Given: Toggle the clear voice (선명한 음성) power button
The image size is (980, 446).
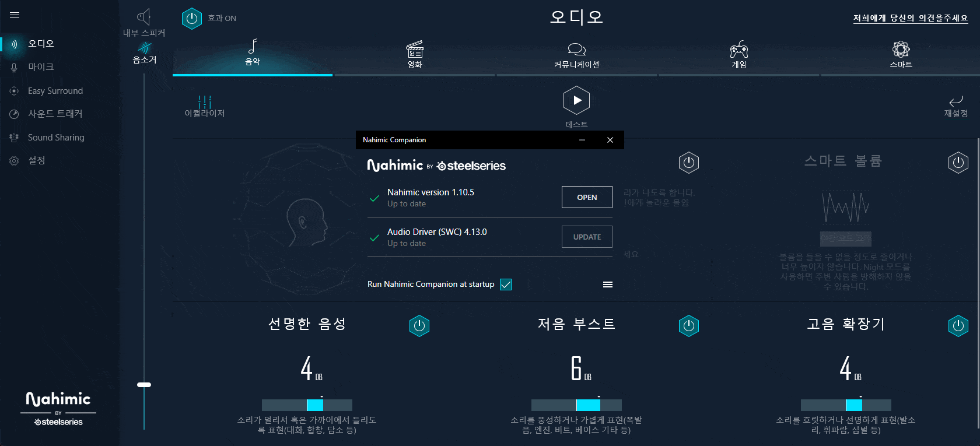Looking at the screenshot, I should click(x=419, y=326).
